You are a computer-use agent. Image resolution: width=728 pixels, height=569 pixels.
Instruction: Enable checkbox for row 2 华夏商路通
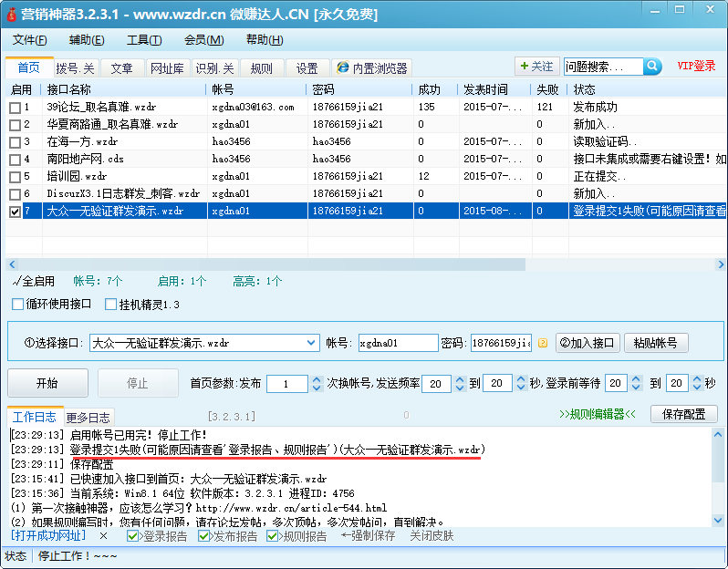pyautogui.click(x=15, y=125)
